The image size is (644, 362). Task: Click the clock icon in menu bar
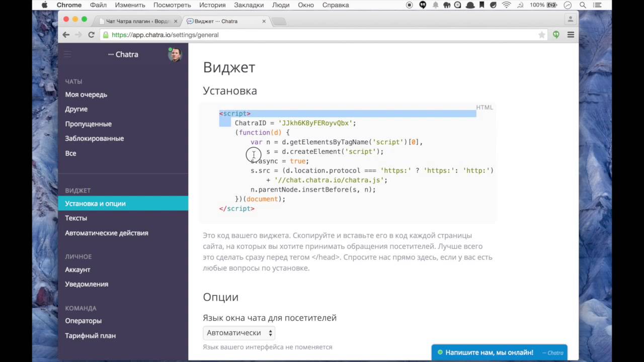(568, 5)
